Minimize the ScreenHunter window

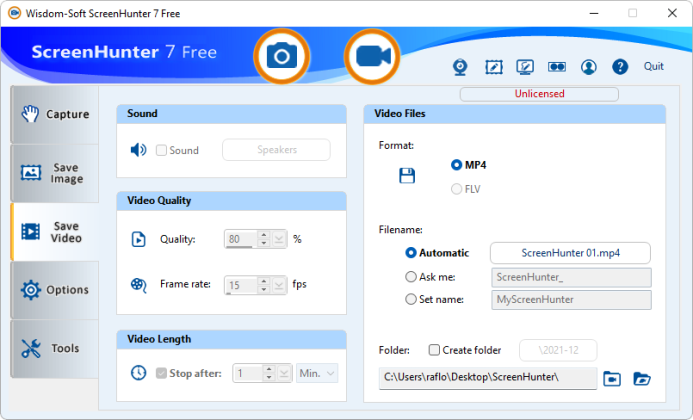(x=594, y=13)
